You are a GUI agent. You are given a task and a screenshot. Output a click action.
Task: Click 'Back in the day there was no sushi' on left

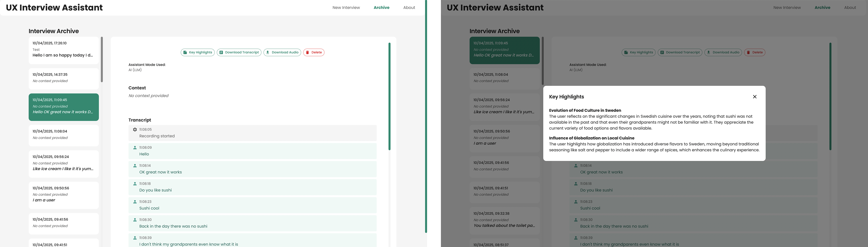tap(173, 226)
